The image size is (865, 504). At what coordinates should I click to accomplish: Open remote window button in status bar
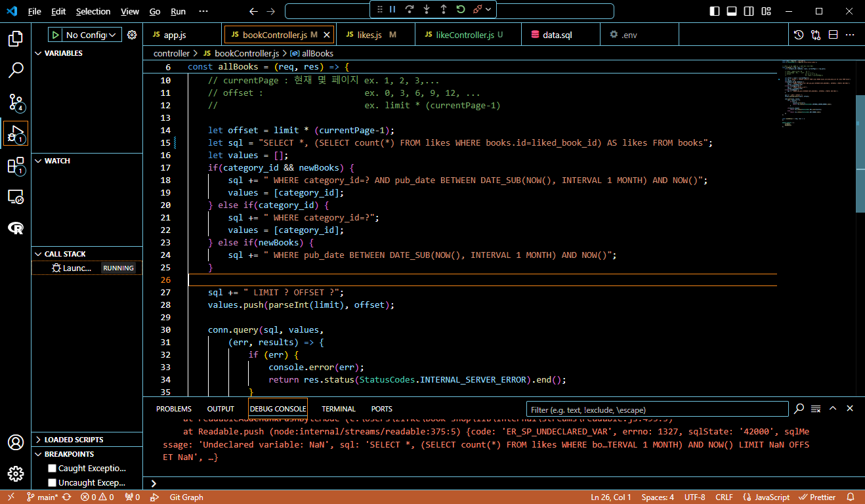[11, 497]
